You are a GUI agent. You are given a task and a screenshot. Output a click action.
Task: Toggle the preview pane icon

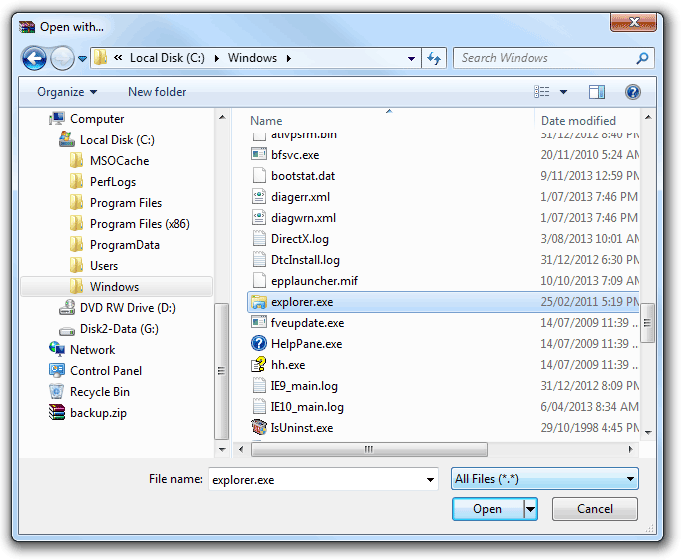point(597,92)
